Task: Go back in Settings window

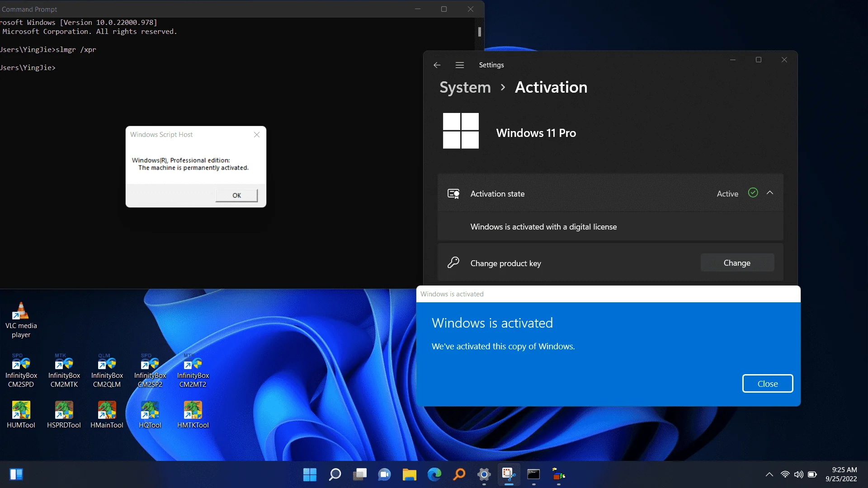Action: (x=437, y=65)
